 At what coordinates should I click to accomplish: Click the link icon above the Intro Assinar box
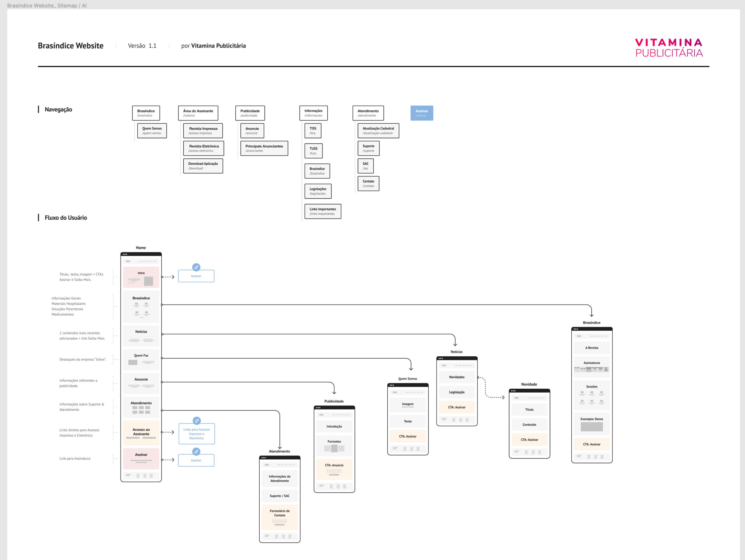(196, 267)
